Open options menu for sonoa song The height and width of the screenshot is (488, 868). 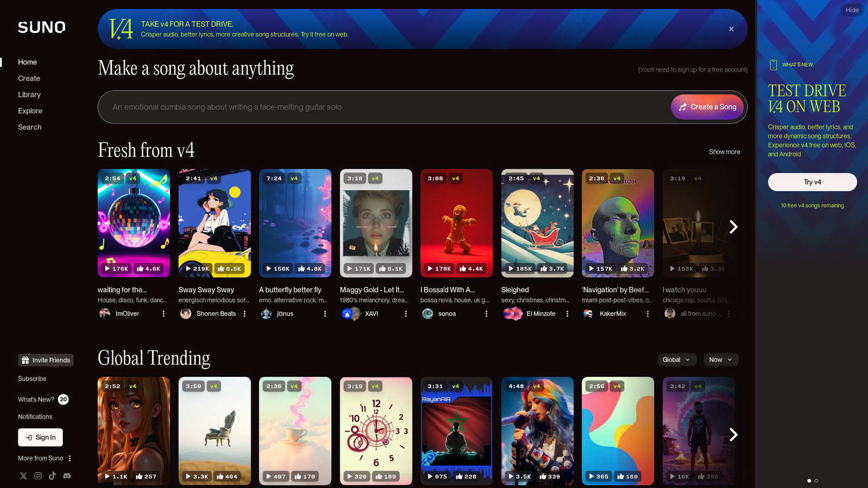(x=486, y=313)
